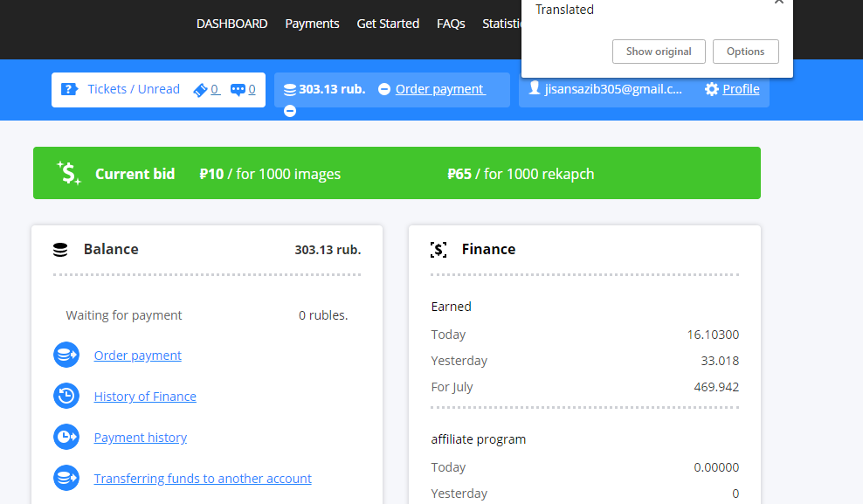Open the Get Started page
Viewport: 863px width, 504px height.
(388, 24)
